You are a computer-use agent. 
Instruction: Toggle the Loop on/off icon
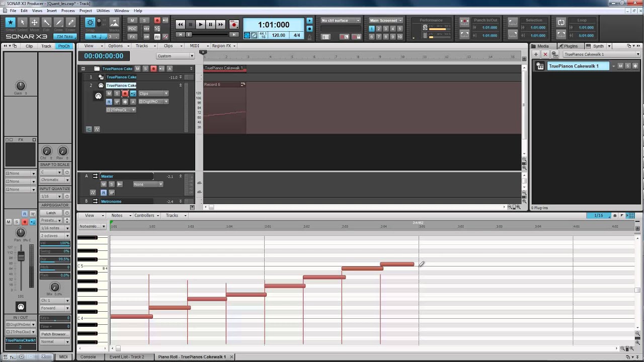(x=561, y=23)
